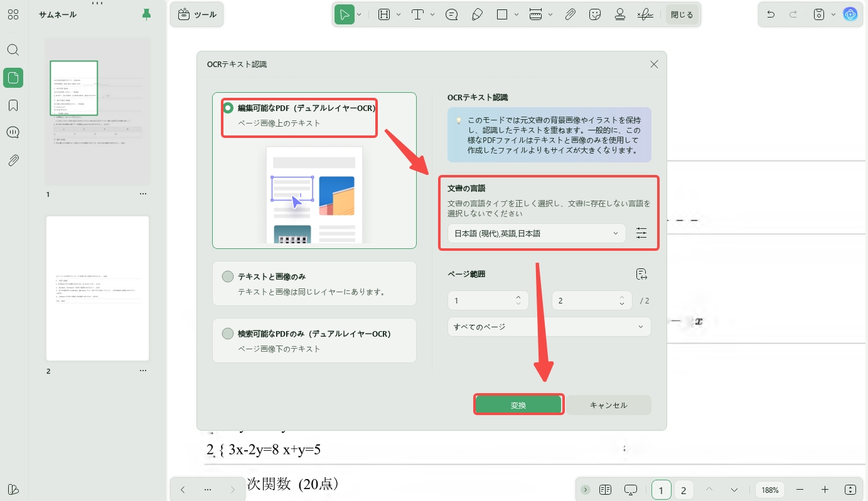
Task: Open the 文書の言語 language dropdown
Action: tap(537, 233)
